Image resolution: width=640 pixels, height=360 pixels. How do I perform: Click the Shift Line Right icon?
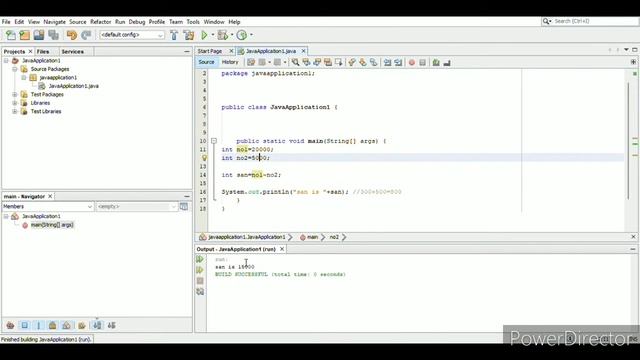(x=398, y=62)
